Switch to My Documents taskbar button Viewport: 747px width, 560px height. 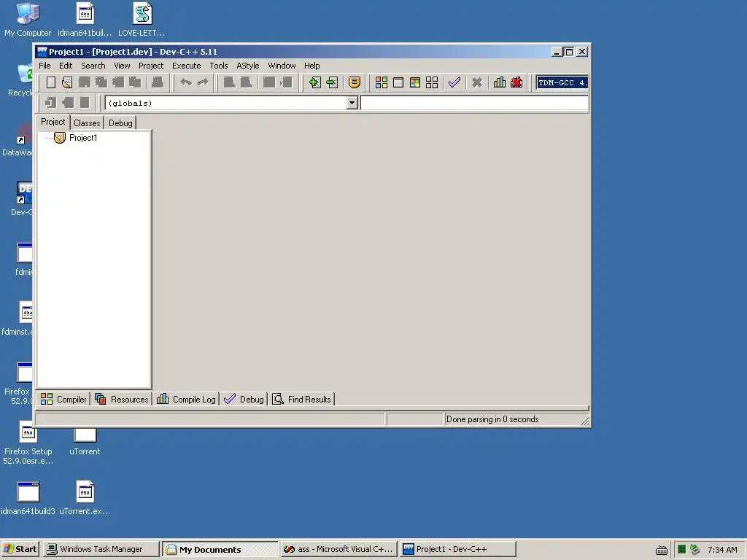220,549
